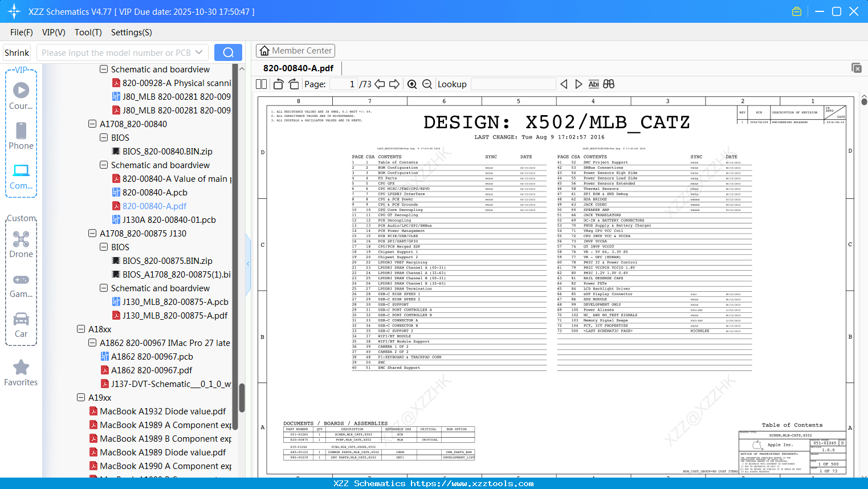Click the Page number input box
868x489 pixels.
pos(344,84)
